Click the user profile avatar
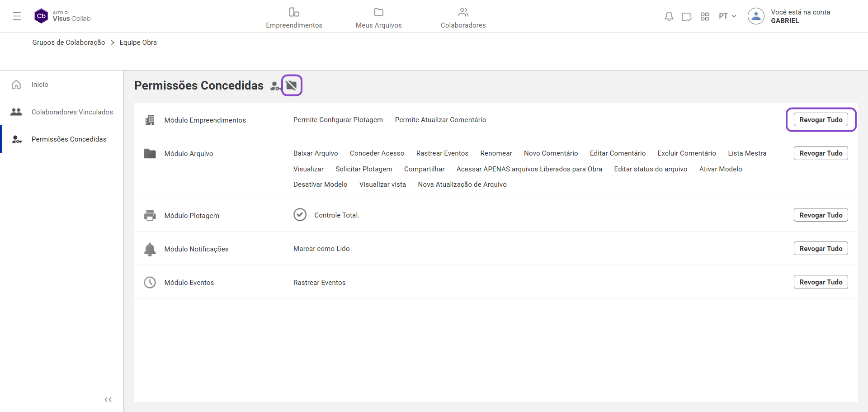 [x=755, y=16]
